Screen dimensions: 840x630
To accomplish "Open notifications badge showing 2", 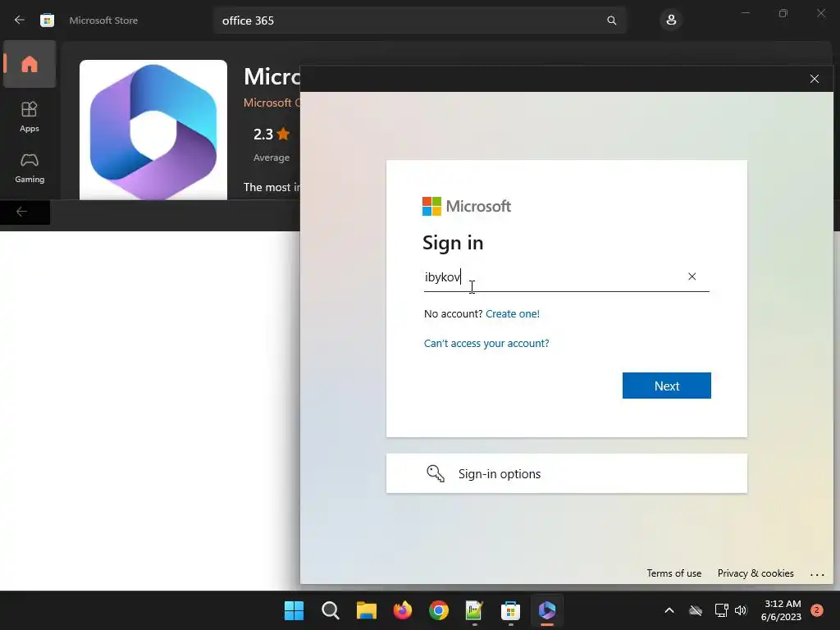I will pyautogui.click(x=816, y=610).
